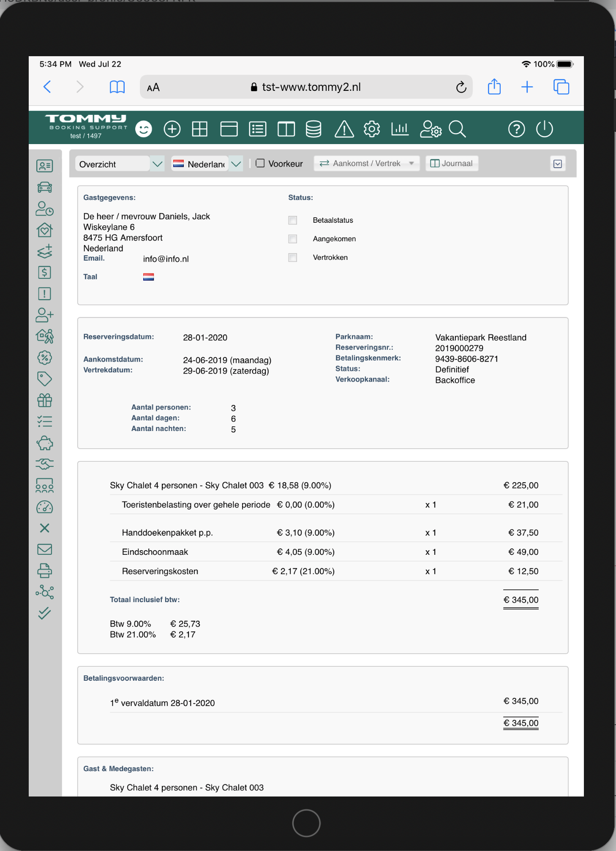Screen dimensions: 616x851
Task: Open the car sidebar icon
Action: click(x=44, y=187)
